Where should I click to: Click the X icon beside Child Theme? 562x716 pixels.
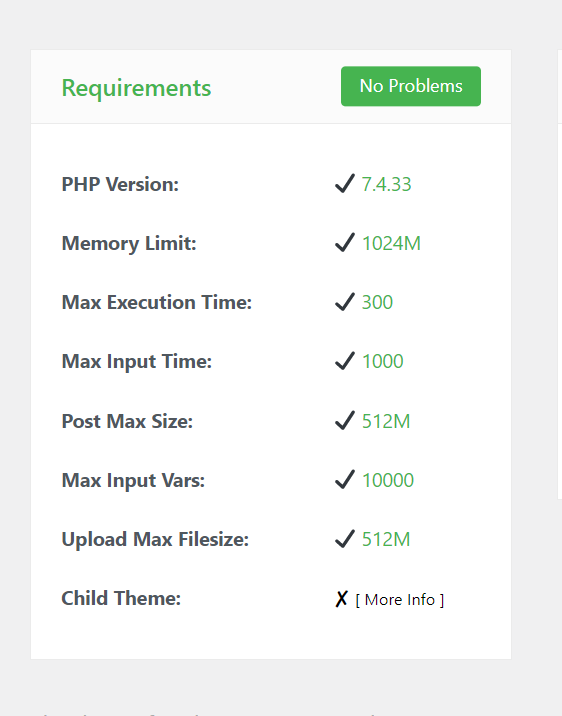pos(341,599)
